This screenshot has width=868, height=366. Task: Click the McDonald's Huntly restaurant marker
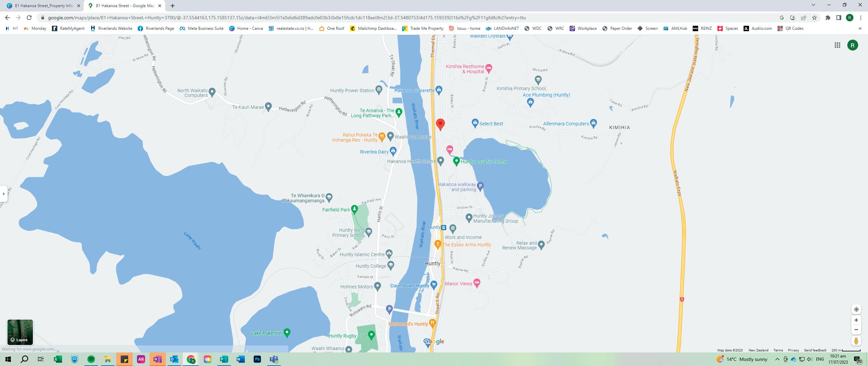[432, 323]
